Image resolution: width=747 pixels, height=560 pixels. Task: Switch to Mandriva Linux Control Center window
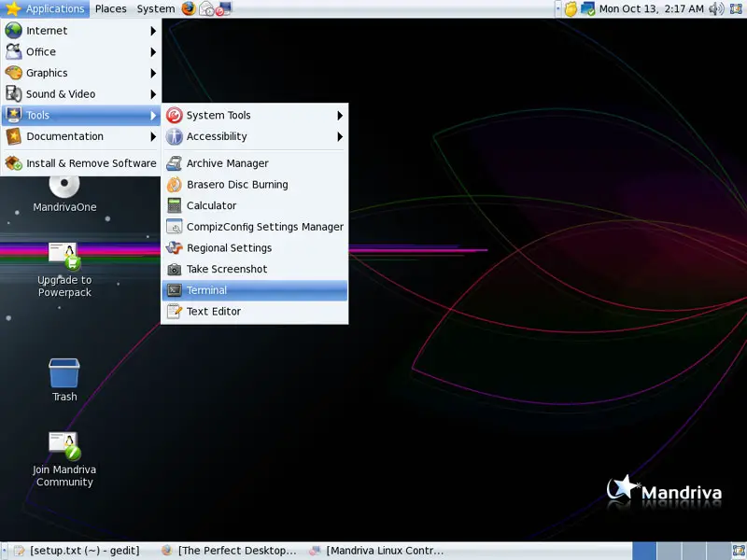[x=376, y=551]
